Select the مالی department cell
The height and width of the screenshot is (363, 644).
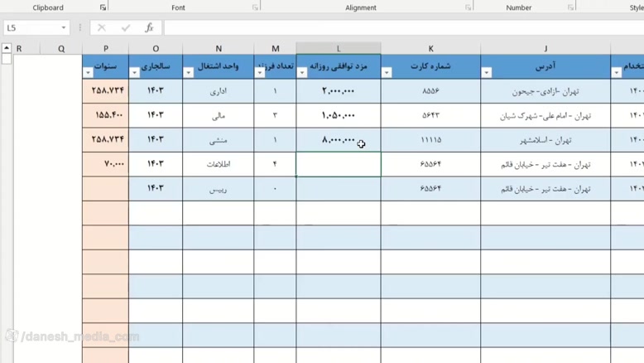pyautogui.click(x=219, y=115)
